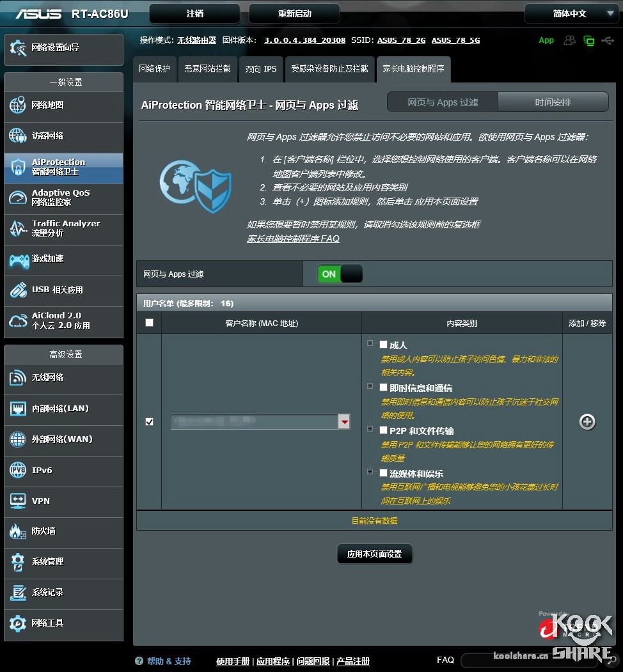Open Adaptive QoS gauge icon
623x672 pixels.
17,198
